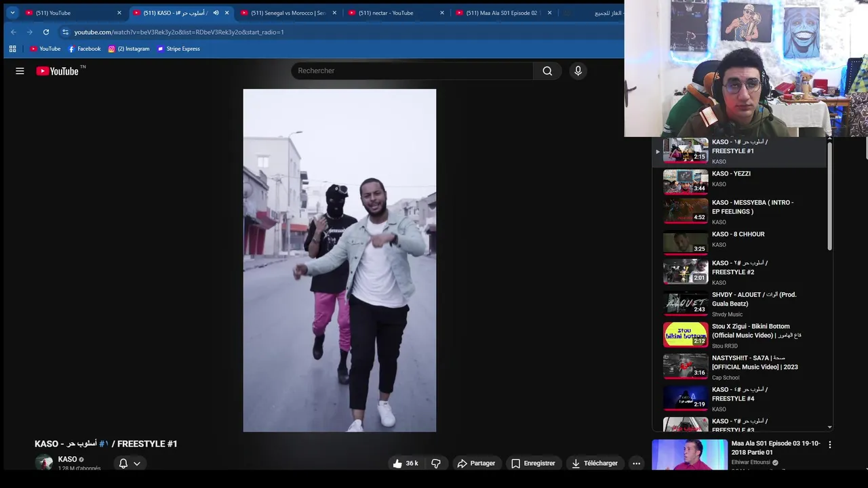Screen dimensions: 868x488
Task: Open the Instagram bookmark
Action: click(x=128, y=49)
